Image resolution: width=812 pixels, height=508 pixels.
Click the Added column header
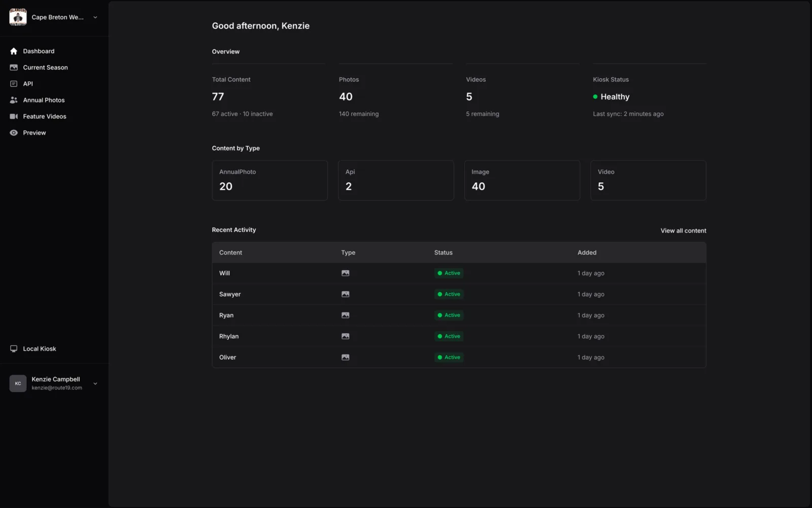[x=587, y=252]
